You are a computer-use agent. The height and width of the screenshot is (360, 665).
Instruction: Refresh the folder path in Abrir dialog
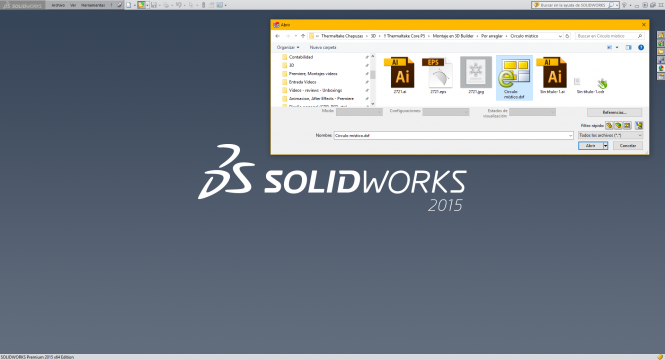(567, 36)
